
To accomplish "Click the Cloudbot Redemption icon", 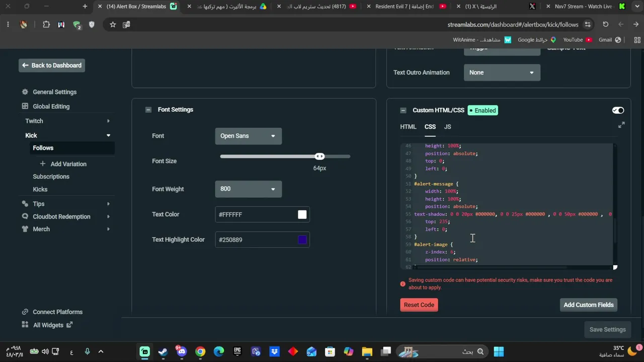I will click(25, 216).
